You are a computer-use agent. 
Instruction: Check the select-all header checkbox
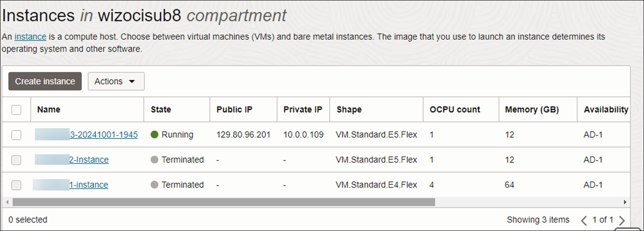tap(17, 110)
